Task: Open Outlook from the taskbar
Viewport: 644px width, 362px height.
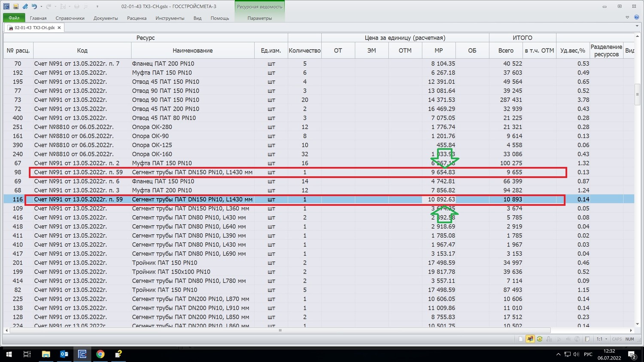Action: pyautogui.click(x=64, y=354)
